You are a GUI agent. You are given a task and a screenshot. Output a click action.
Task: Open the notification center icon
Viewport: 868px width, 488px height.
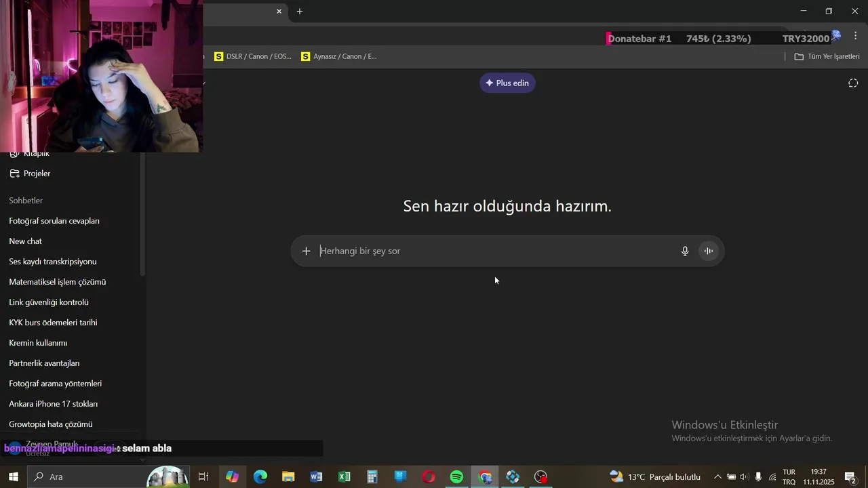click(x=850, y=476)
